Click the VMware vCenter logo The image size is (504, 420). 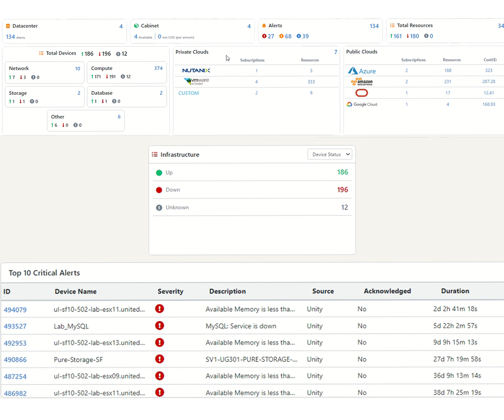coord(197,81)
